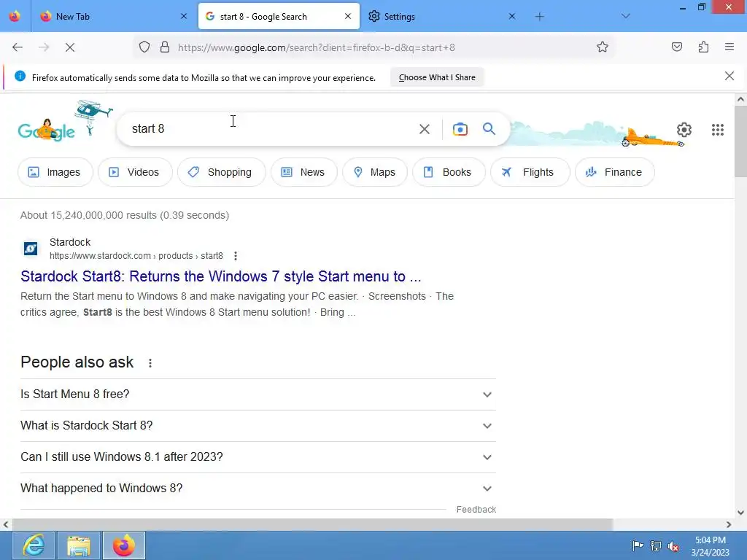The height and width of the screenshot is (560, 747).
Task: Select the 'start 8 - Google Search' tab
Action: 279,17
